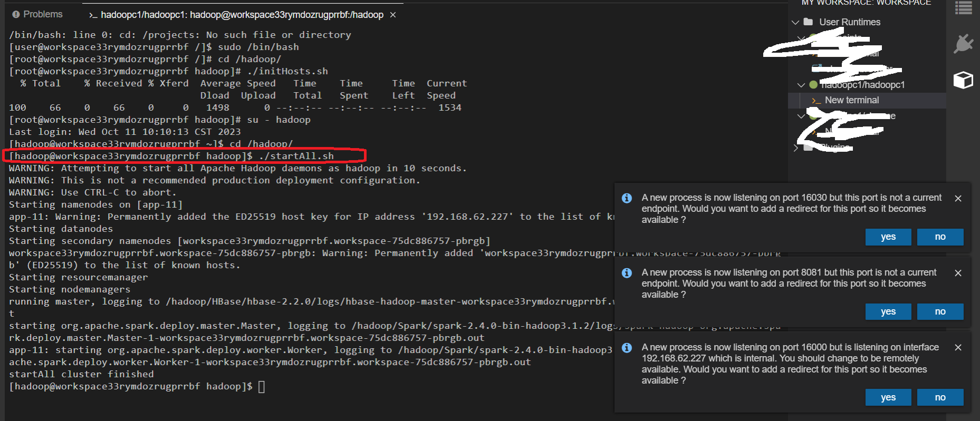Click the Problems tab info icon
Image resolution: width=980 pixels, height=421 pixels.
pyautogui.click(x=16, y=14)
